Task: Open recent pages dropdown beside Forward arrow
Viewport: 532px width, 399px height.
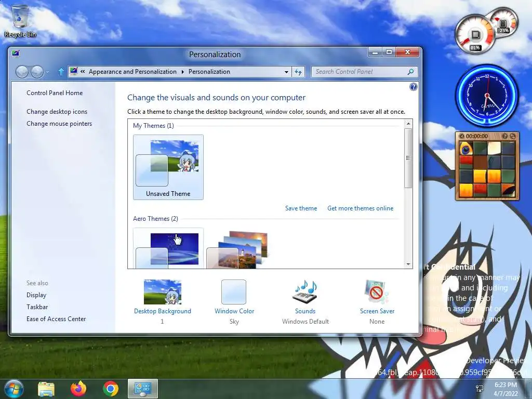Action: 47,72
